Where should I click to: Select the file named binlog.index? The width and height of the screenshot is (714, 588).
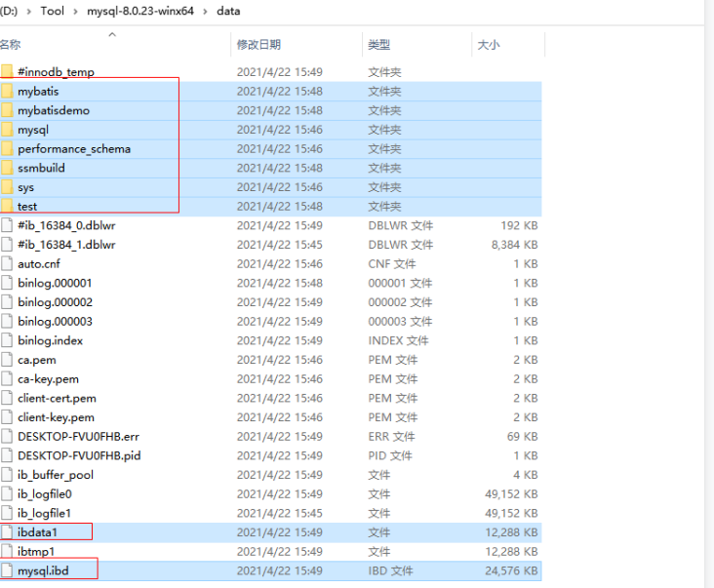pos(50,340)
